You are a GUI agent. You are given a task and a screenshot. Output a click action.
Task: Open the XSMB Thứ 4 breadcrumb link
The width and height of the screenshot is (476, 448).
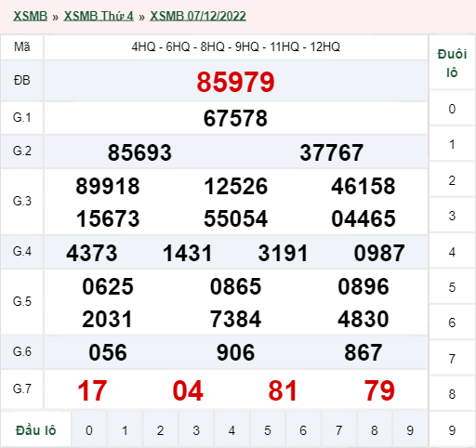tap(99, 16)
